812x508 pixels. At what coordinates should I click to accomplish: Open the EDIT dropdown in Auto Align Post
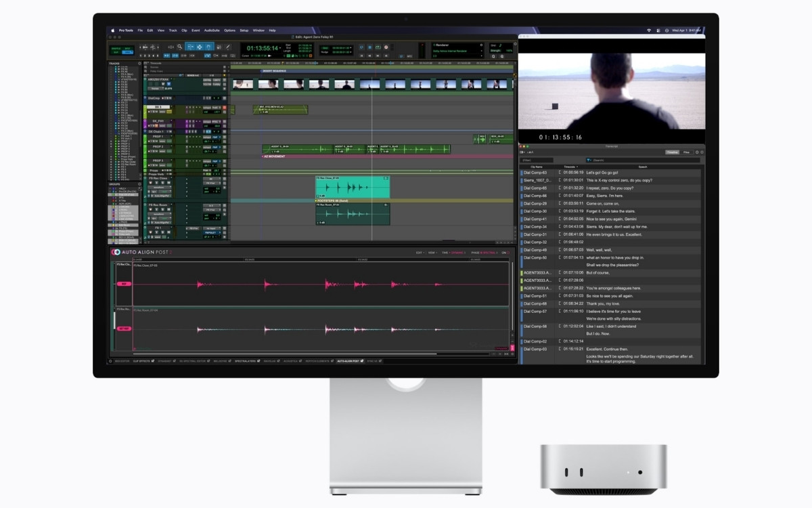420,253
